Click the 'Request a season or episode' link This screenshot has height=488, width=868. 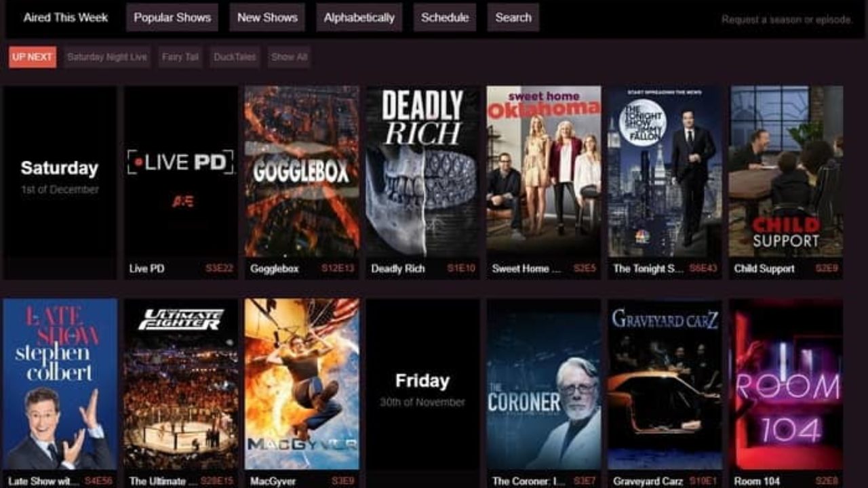(787, 20)
